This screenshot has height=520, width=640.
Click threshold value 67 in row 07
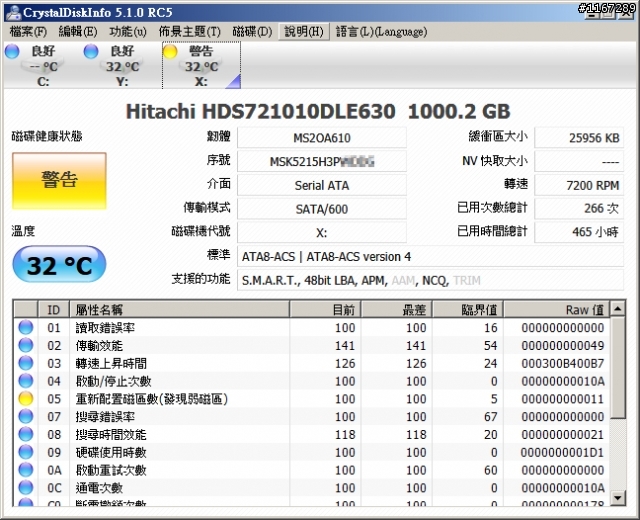pos(491,417)
